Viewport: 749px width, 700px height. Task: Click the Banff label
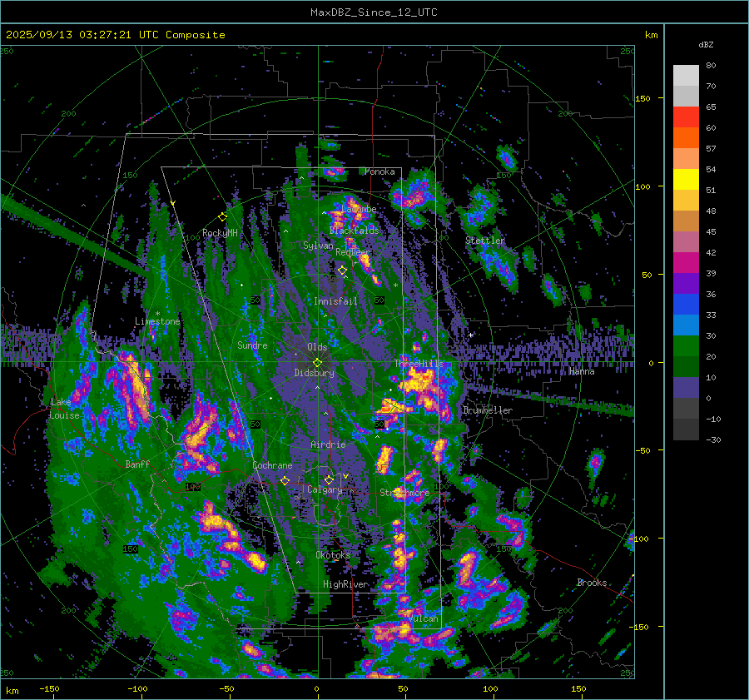137,464
